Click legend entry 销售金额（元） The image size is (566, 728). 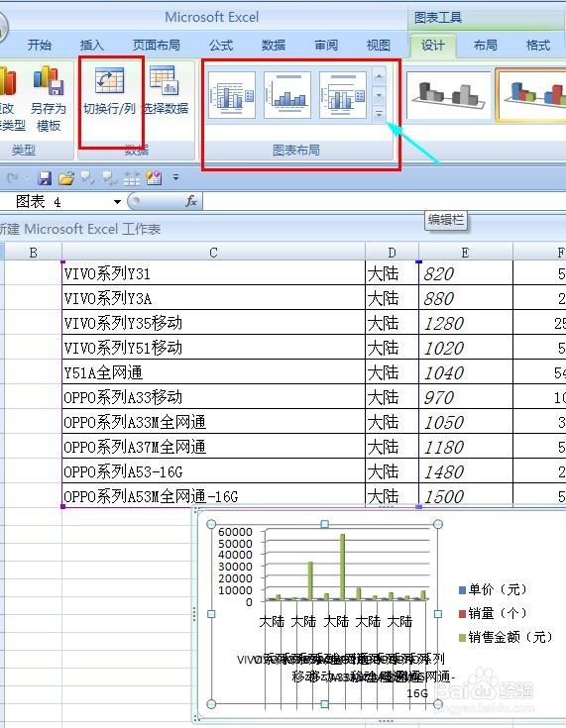(506, 637)
